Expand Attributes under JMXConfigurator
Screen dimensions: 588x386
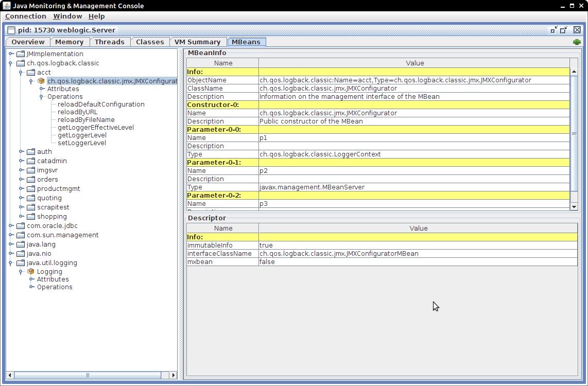42,89
